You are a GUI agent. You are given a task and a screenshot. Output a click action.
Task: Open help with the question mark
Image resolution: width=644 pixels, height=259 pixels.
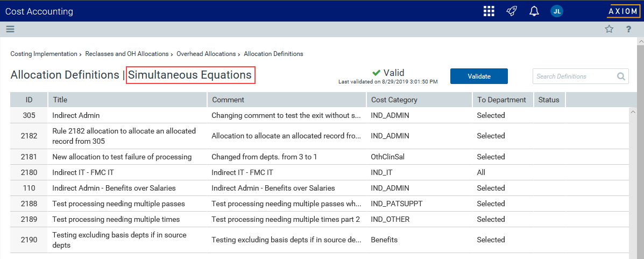pos(628,29)
